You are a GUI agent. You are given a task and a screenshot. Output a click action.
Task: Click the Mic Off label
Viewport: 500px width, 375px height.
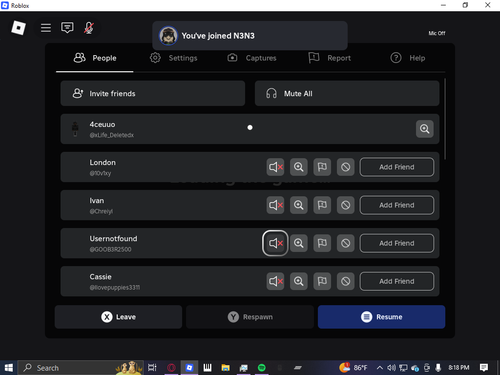coord(437,33)
